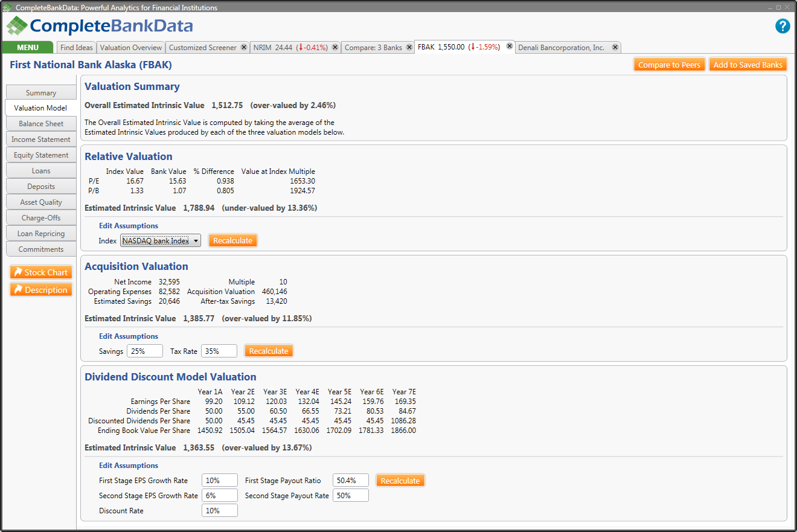Viewport: 797px width, 532px height.
Task: Close the Denali Bancorporation tab
Action: pos(615,47)
